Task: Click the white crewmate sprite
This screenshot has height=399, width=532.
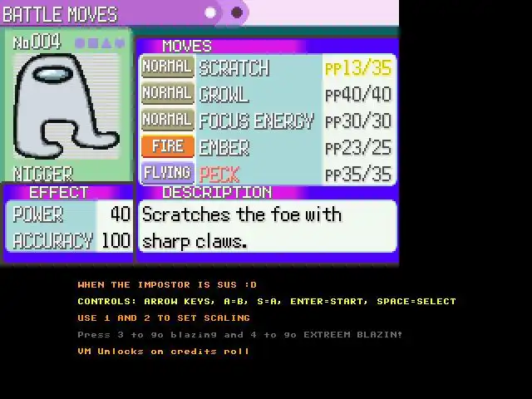Action: coord(65,106)
